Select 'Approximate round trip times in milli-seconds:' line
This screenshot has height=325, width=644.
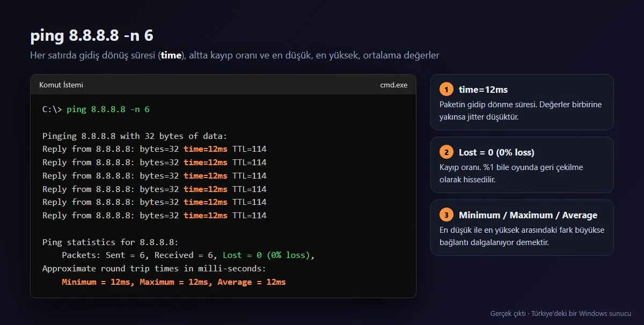(x=154, y=269)
